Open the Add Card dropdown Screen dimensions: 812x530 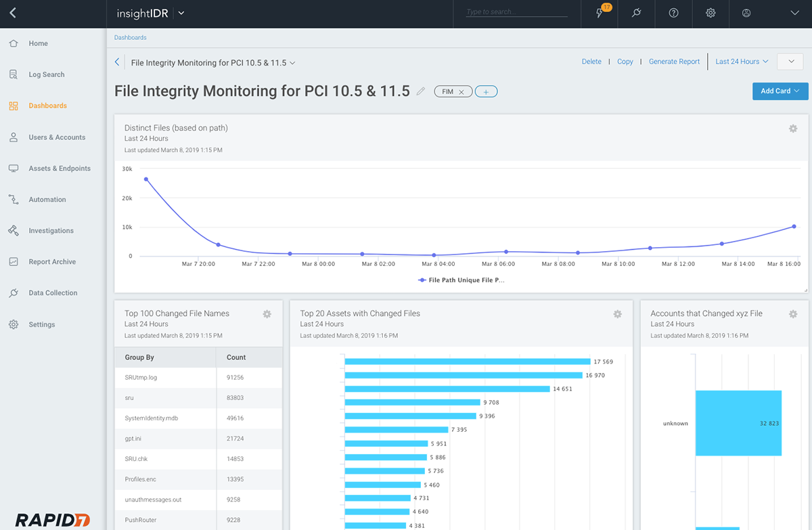pos(780,91)
